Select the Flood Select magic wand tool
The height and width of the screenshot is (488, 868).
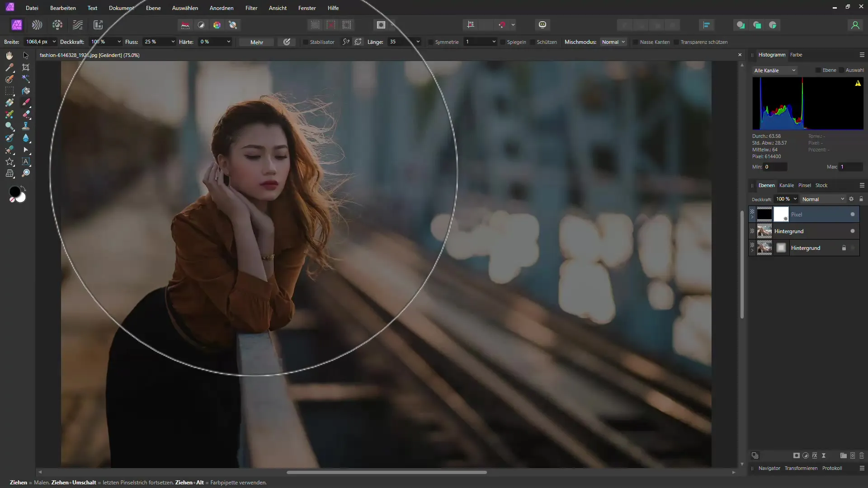(x=26, y=79)
